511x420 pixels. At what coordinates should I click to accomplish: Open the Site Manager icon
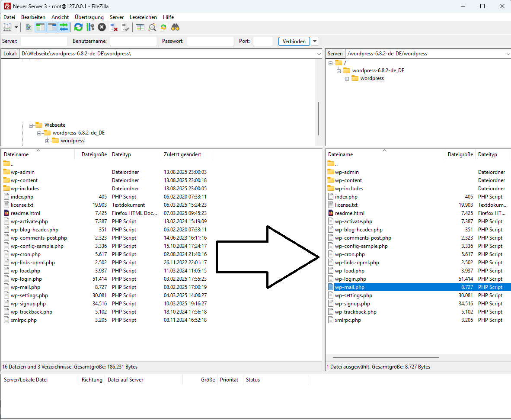coord(7,27)
